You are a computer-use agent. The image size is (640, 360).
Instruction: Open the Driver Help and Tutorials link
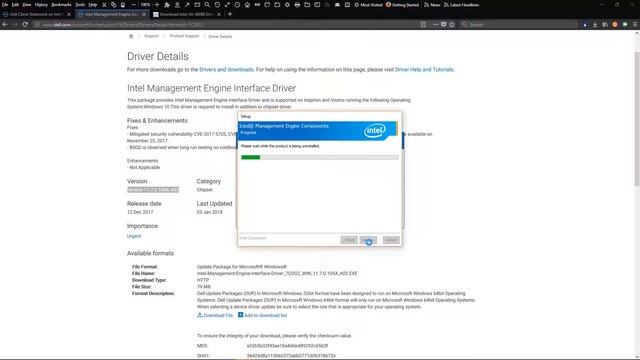(x=424, y=70)
